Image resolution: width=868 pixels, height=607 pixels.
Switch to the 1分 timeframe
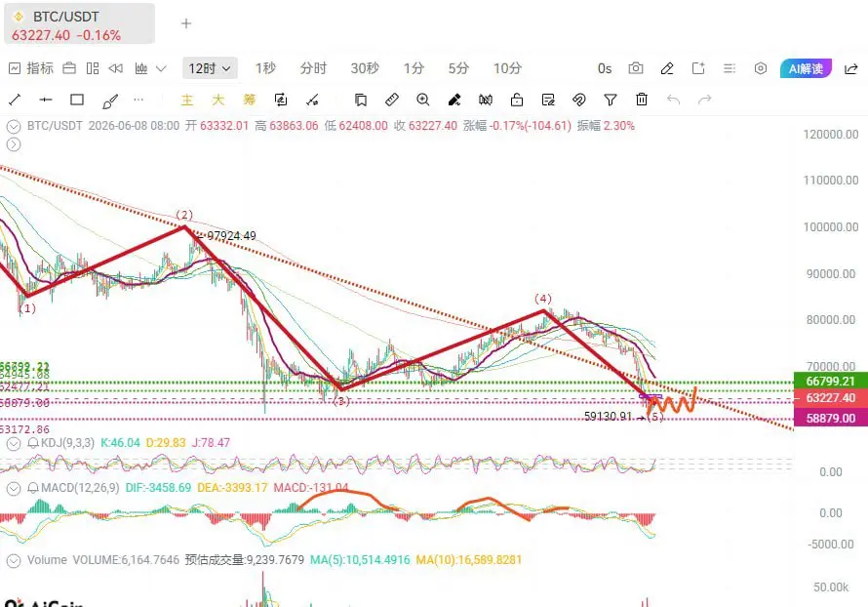(x=414, y=68)
